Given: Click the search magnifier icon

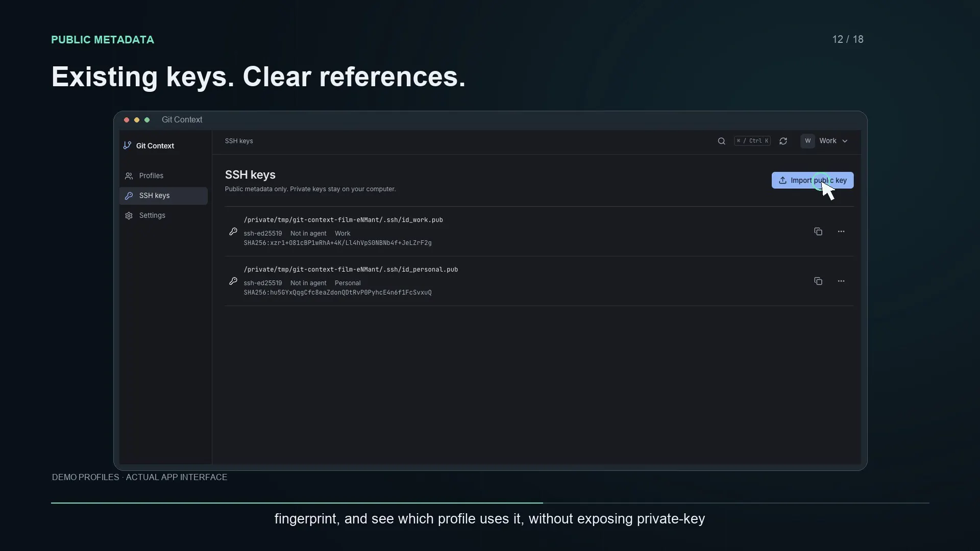Looking at the screenshot, I should [x=721, y=141].
